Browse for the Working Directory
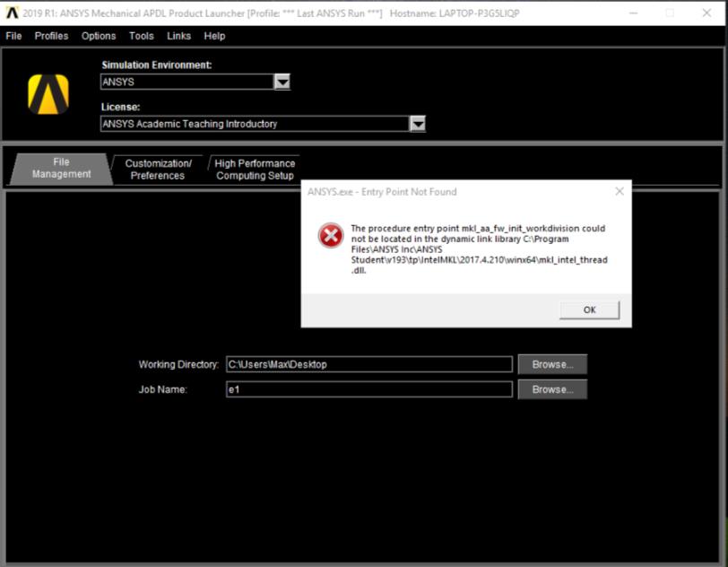This screenshot has width=728, height=567. click(x=552, y=364)
